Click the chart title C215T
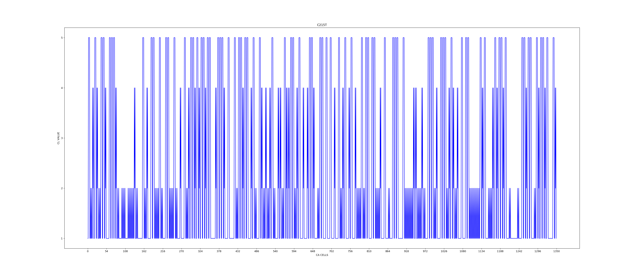 click(x=322, y=25)
